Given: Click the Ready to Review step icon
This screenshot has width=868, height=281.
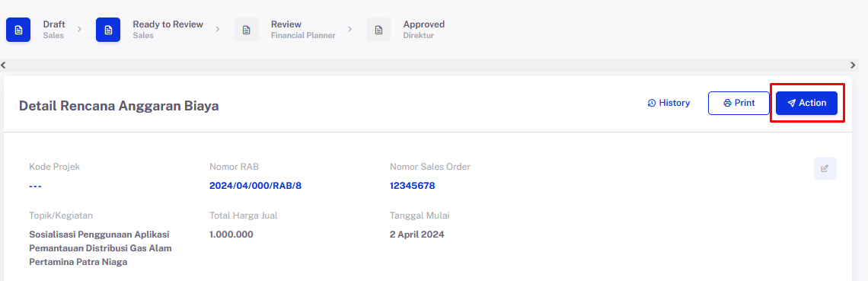Looking at the screenshot, I should pyautogui.click(x=108, y=30).
